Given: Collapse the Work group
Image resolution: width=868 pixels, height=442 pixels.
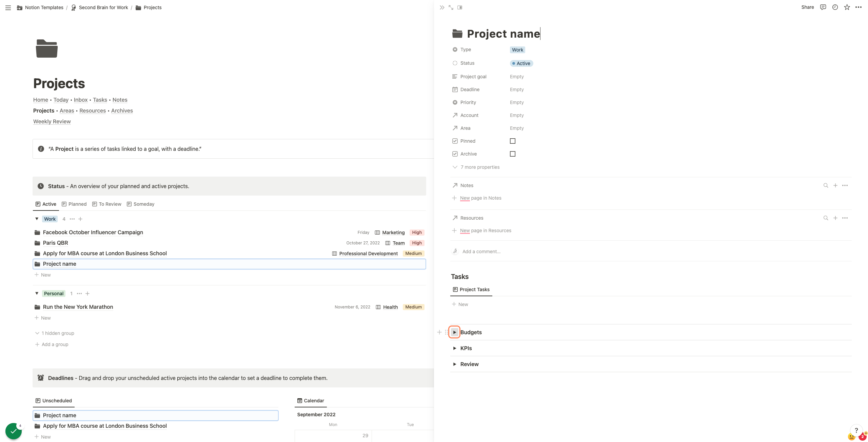Looking at the screenshot, I should [37, 219].
